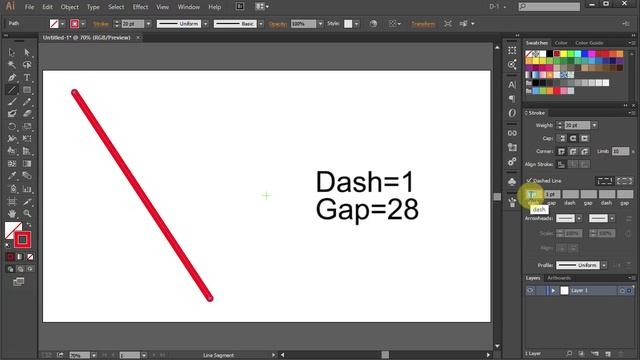Pick the Blob Brush tool

click(x=12, y=114)
